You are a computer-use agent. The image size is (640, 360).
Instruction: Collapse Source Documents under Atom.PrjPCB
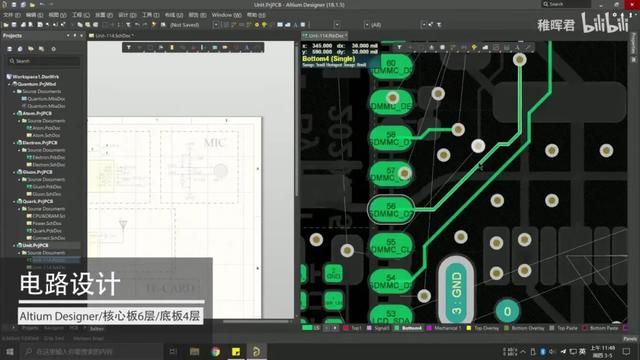point(19,121)
